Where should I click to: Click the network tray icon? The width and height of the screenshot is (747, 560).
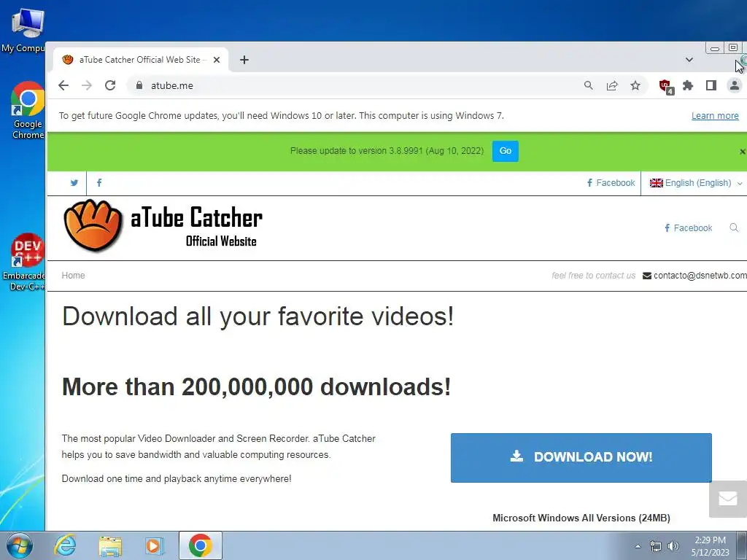click(656, 546)
